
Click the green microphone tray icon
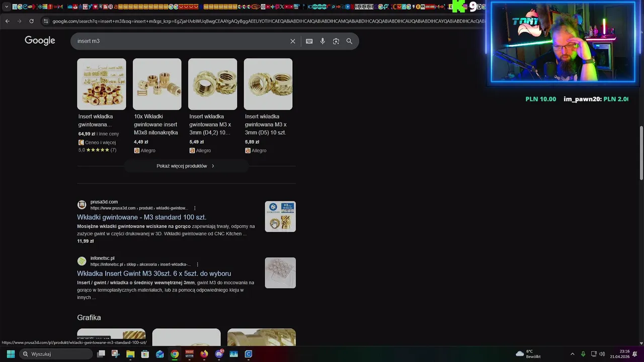(x=583, y=354)
